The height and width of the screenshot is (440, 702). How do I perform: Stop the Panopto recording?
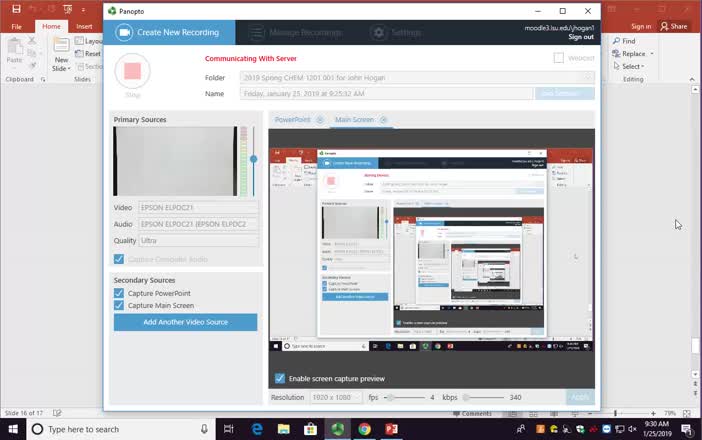(x=133, y=71)
